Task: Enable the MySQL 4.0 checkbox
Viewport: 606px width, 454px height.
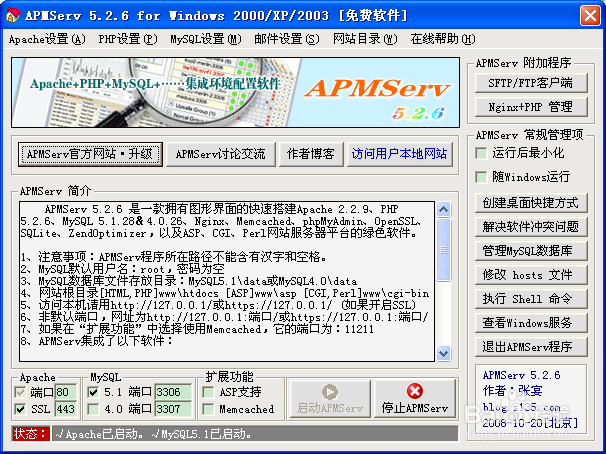Action: tap(93, 409)
